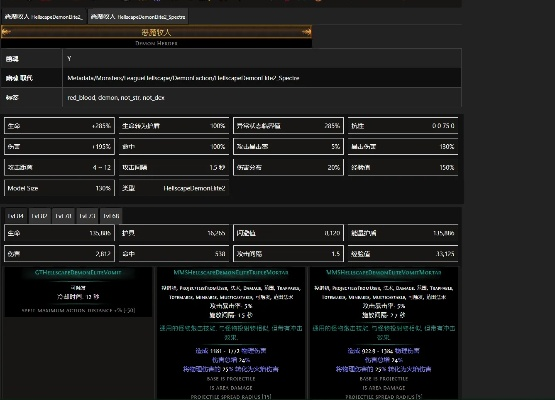Viewport: 555px width, 400px height.
Task: Open the MMSHellscapeDemonEliteVomitMortar skill header
Action: pos(384,273)
